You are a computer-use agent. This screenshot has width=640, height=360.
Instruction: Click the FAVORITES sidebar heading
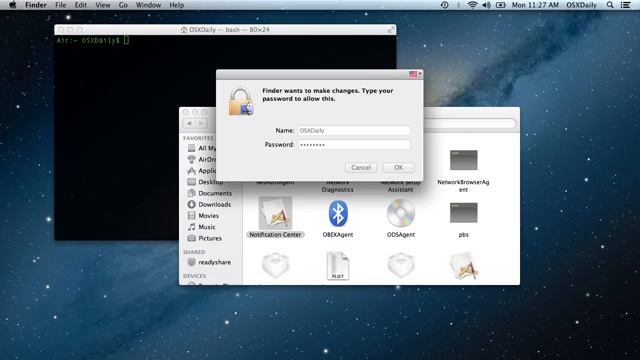[198, 138]
